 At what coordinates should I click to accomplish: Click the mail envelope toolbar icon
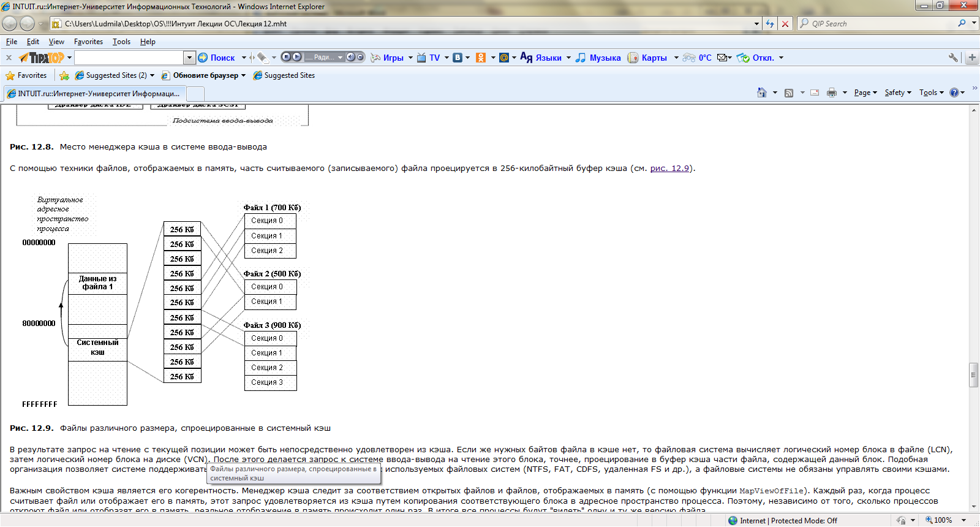722,58
